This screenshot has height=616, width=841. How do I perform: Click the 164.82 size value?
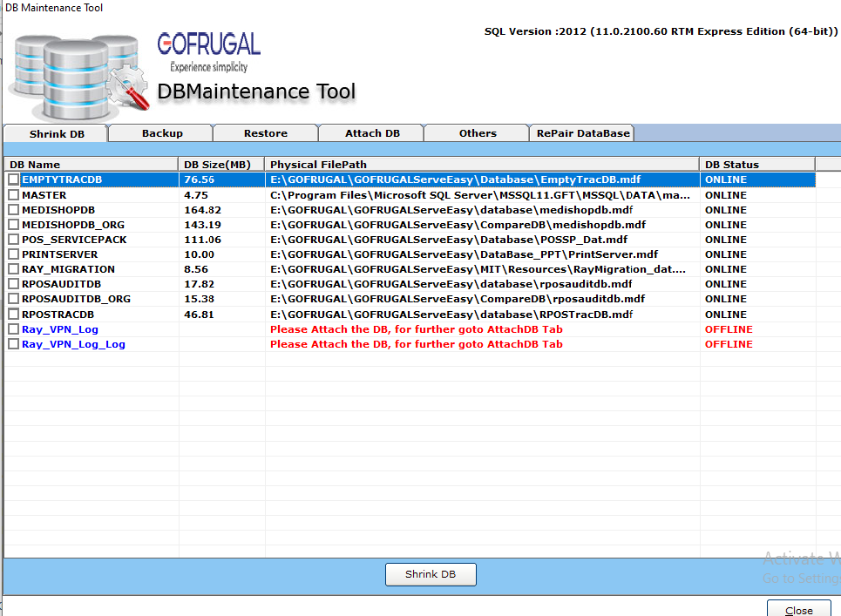pyautogui.click(x=202, y=210)
